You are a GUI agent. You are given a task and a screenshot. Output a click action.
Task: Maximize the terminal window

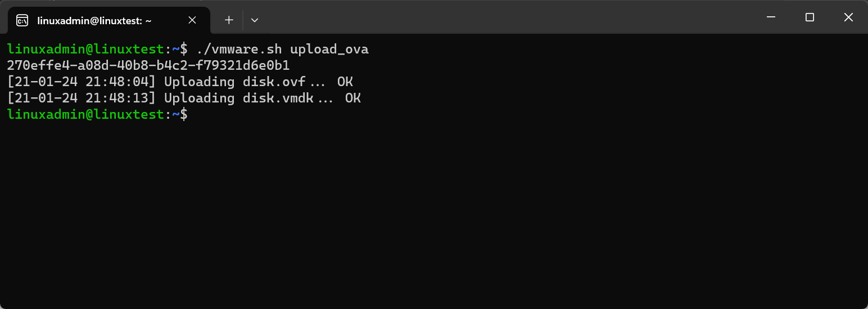(x=810, y=17)
